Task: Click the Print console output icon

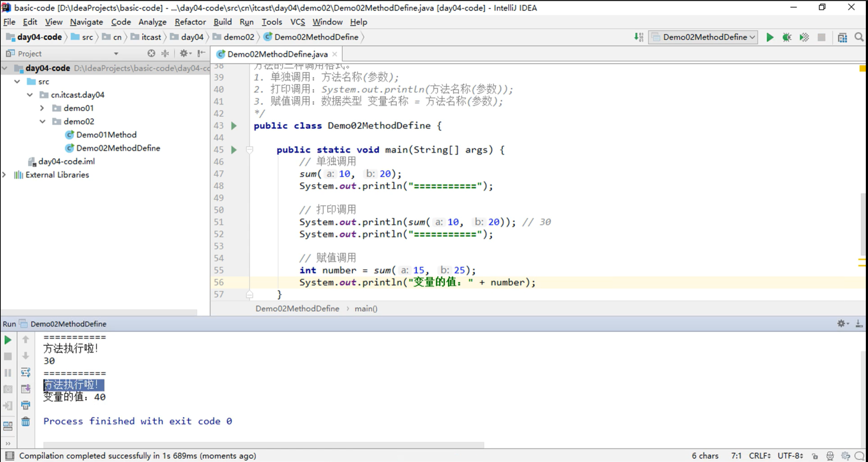Action: [x=26, y=405]
